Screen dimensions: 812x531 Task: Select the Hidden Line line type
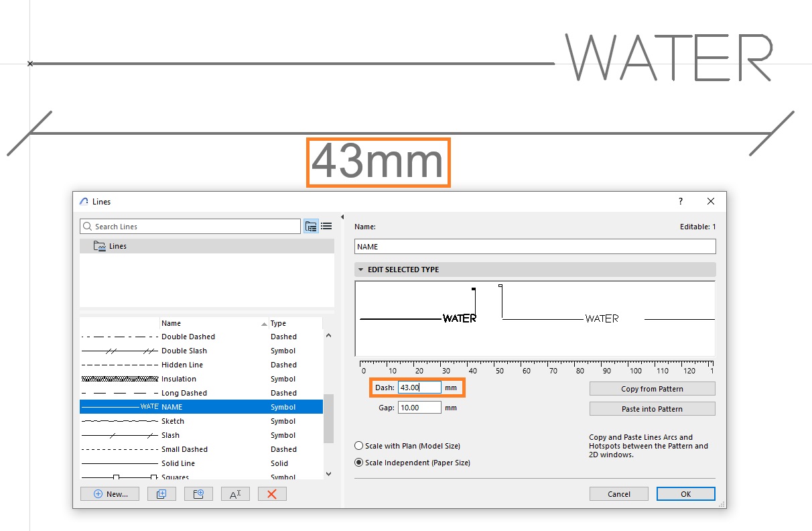tap(201, 365)
